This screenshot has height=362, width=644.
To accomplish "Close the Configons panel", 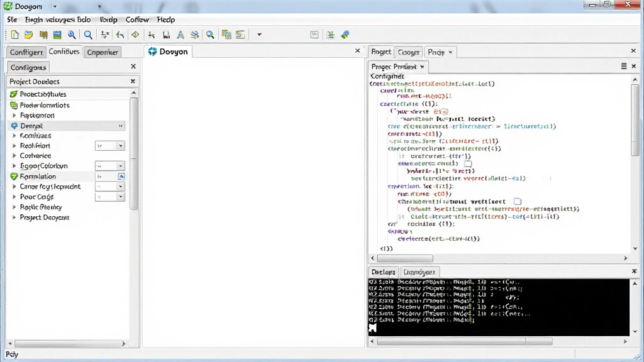I will pos(133,66).
